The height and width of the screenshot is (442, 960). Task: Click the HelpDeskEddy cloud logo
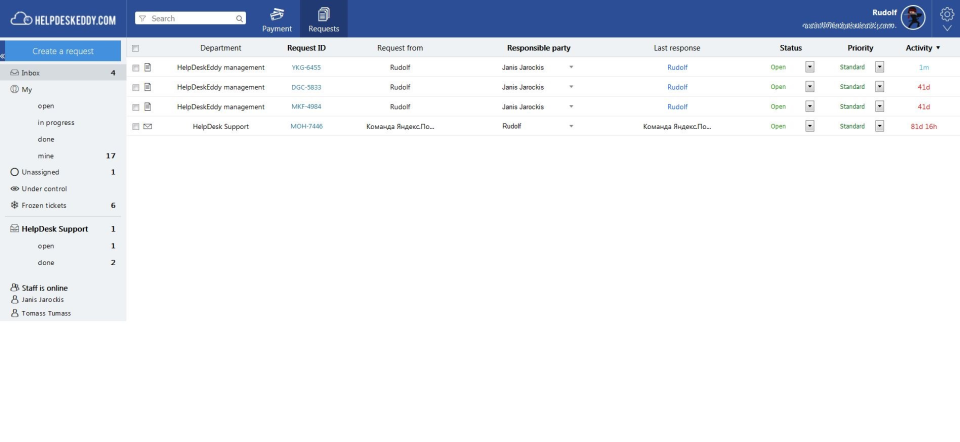22,18
